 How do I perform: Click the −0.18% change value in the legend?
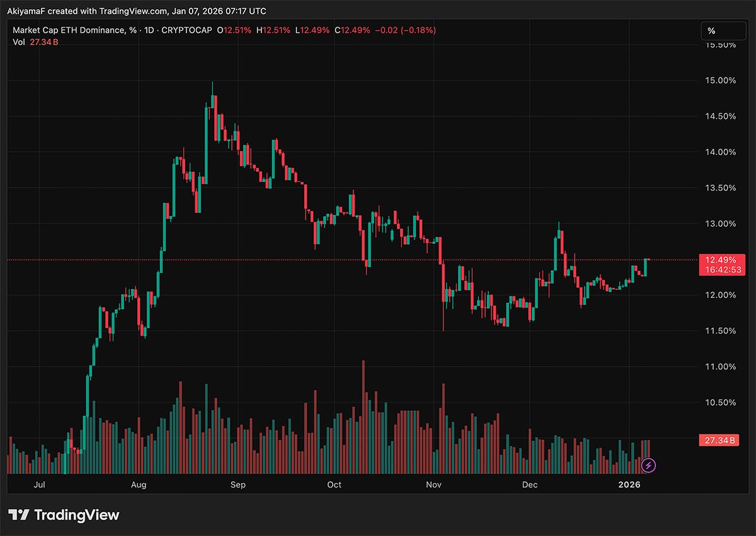[x=420, y=30]
